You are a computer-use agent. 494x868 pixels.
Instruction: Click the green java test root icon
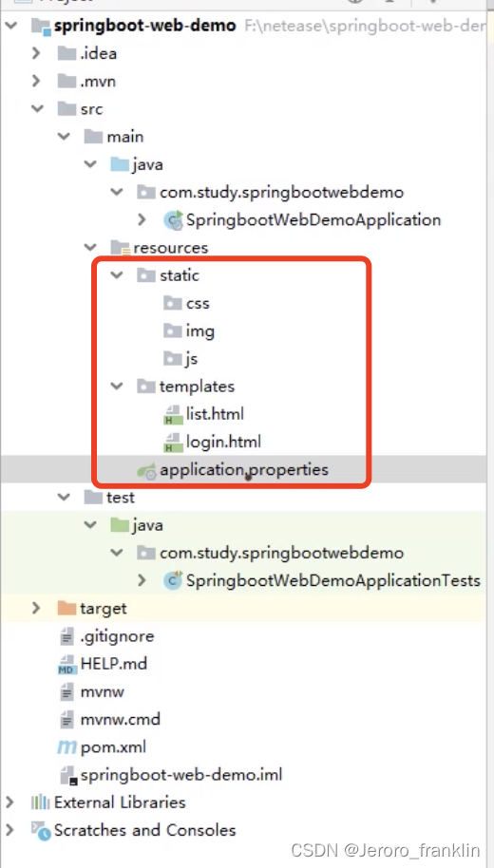click(120, 525)
